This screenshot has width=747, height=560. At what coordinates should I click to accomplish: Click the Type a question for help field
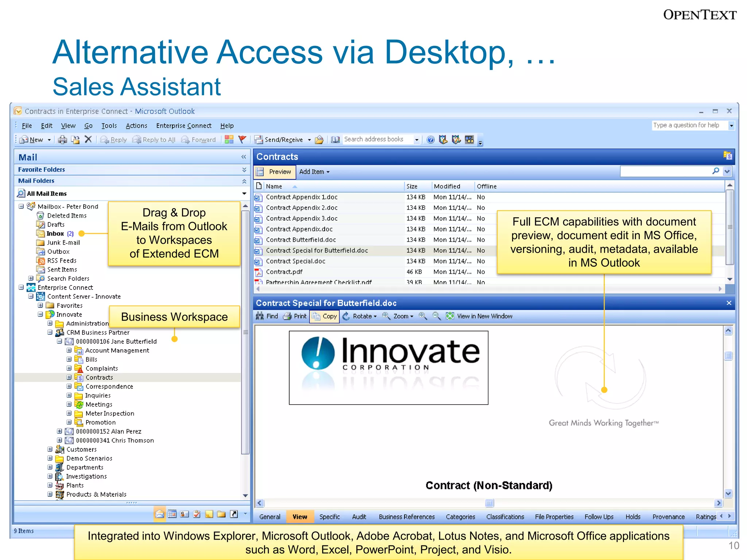point(689,125)
